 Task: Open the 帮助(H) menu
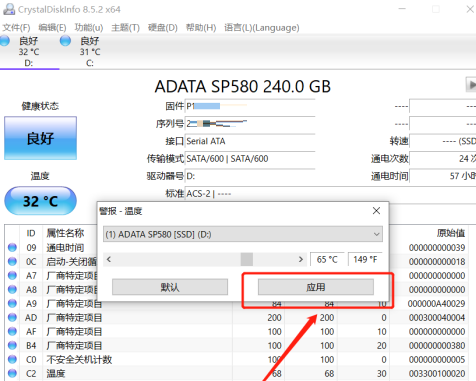(201, 28)
